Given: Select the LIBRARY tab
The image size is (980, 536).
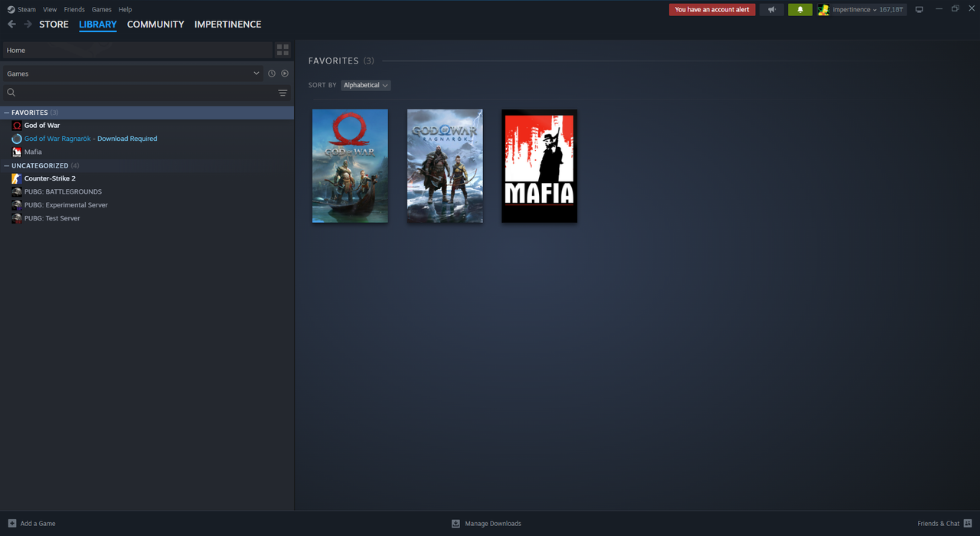Looking at the screenshot, I should [x=98, y=25].
